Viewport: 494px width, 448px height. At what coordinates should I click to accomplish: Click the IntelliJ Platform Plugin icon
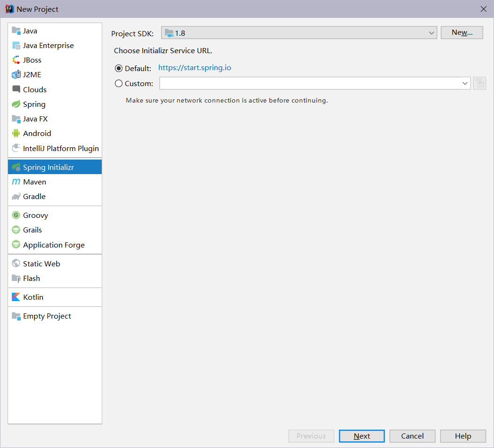[16, 148]
